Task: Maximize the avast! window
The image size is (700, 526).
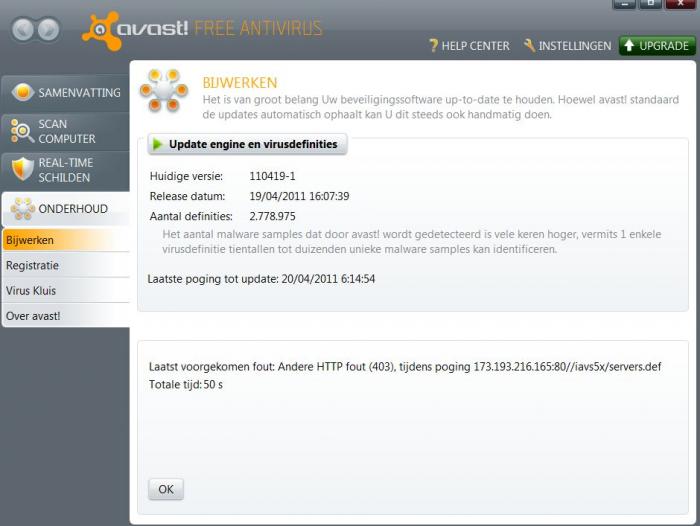Action: (x=650, y=4)
